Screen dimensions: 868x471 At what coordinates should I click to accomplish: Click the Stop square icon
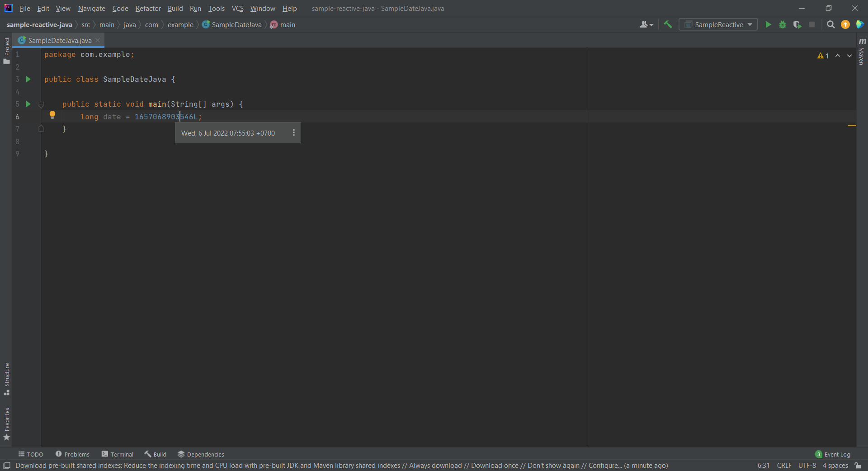[812, 24]
